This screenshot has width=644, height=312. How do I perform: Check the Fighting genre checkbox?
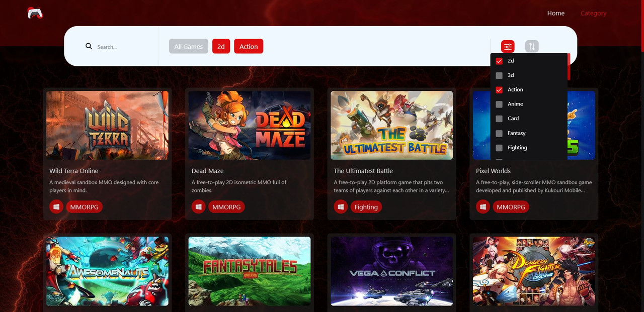(x=499, y=148)
